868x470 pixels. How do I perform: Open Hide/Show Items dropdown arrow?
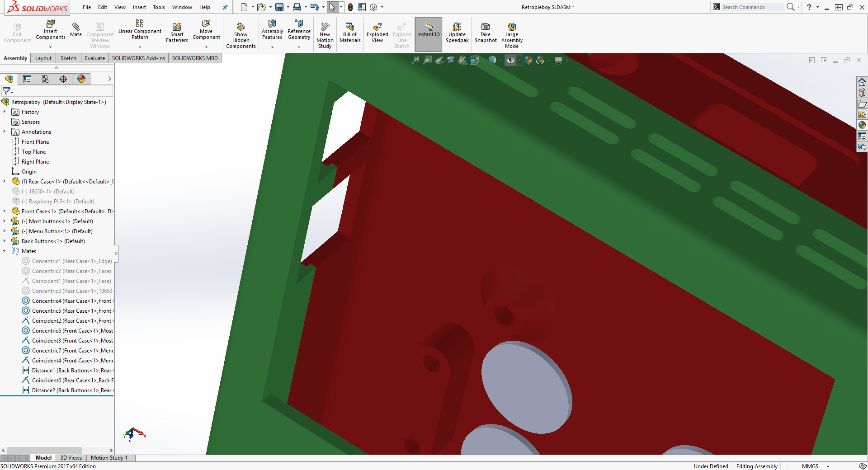coord(519,60)
